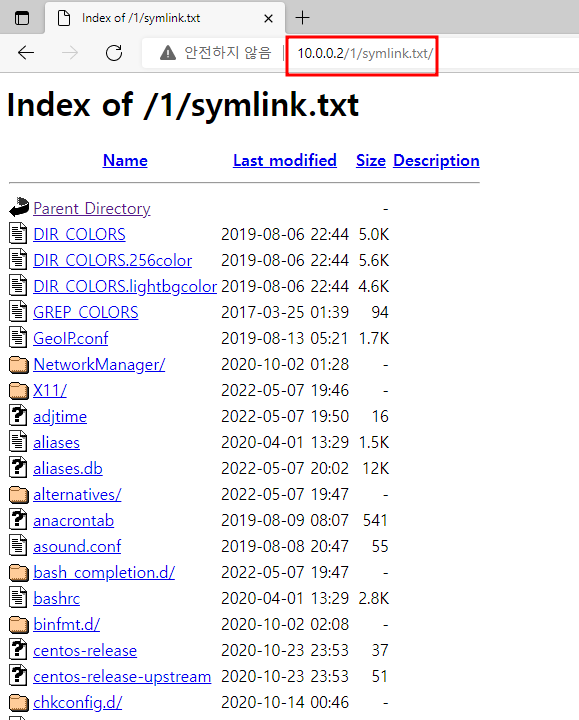Screen dimensions: 579x720
Task: Click the text icon beside bashrc
Action: (18, 597)
